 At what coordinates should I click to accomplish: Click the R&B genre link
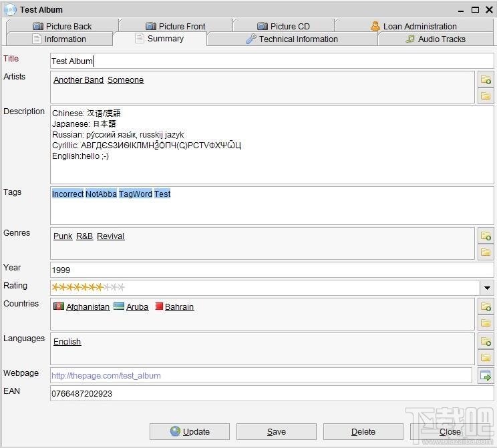[x=84, y=236]
